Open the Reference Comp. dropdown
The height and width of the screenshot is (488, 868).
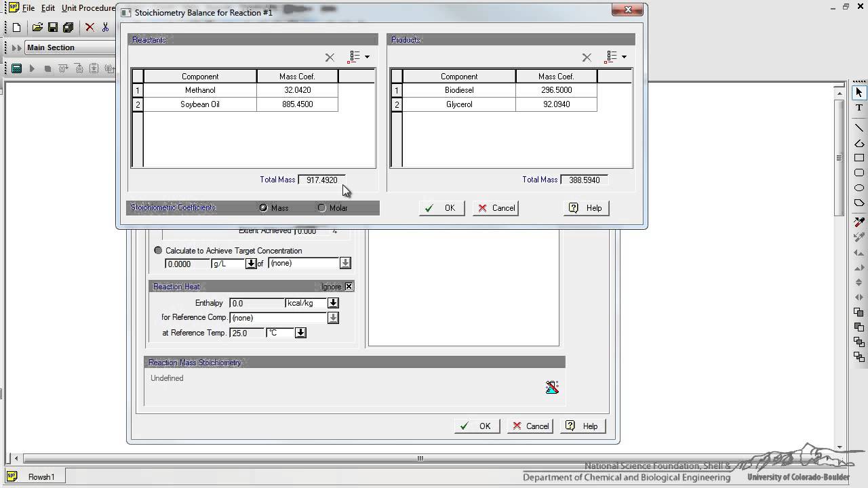[333, 318]
